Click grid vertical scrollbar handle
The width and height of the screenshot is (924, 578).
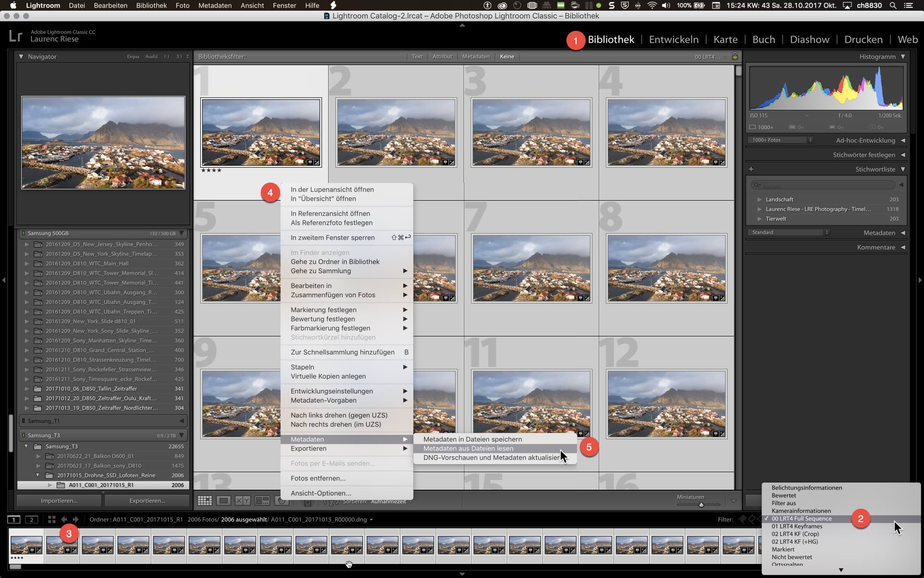point(739,71)
